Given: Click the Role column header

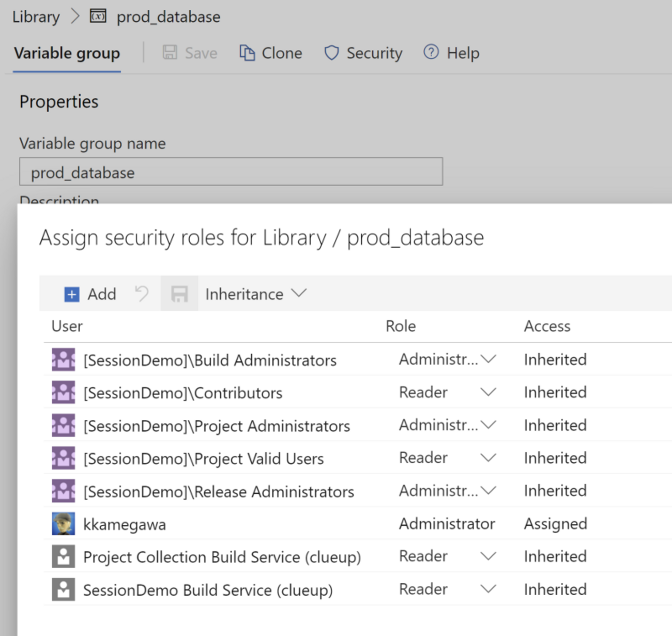Looking at the screenshot, I should click(x=401, y=326).
